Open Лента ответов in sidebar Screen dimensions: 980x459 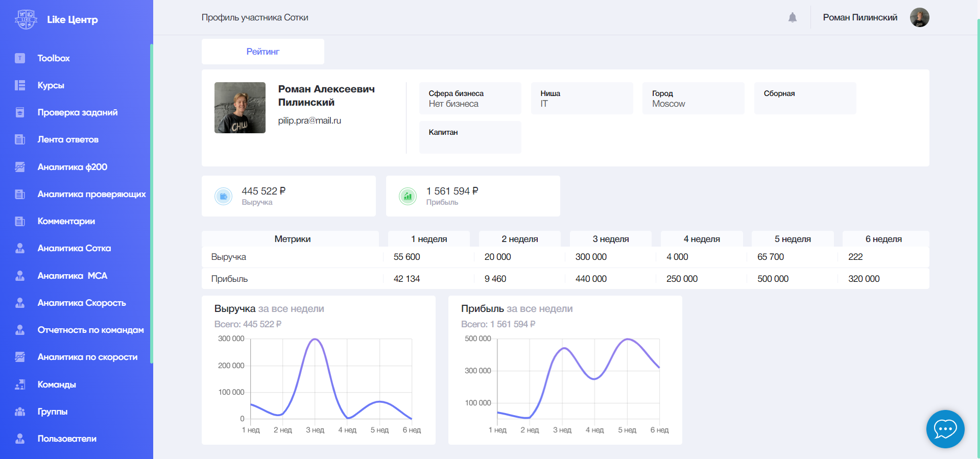pos(68,139)
